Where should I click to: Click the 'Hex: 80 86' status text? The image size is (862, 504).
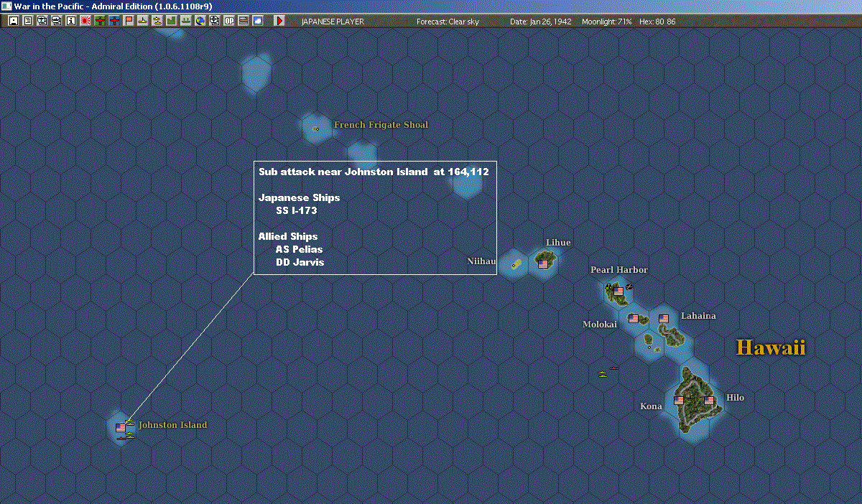point(657,22)
